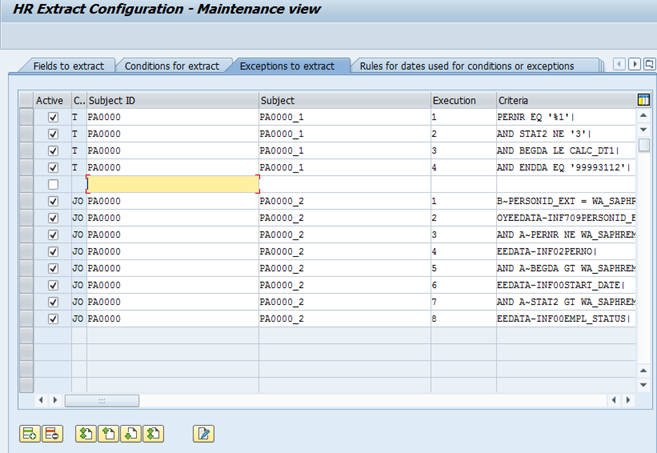The image size is (657, 453).
Task: Open the tab list icon
Action: [x=649, y=64]
